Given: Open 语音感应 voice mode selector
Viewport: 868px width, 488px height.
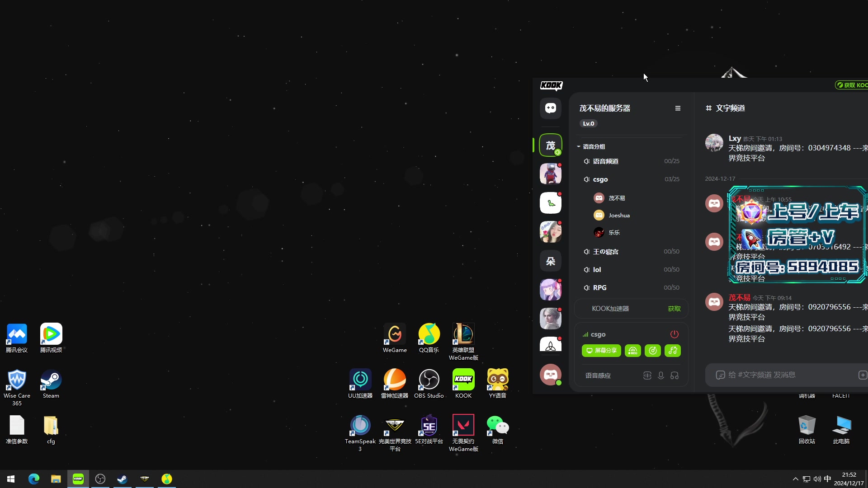Looking at the screenshot, I should pyautogui.click(x=598, y=375).
